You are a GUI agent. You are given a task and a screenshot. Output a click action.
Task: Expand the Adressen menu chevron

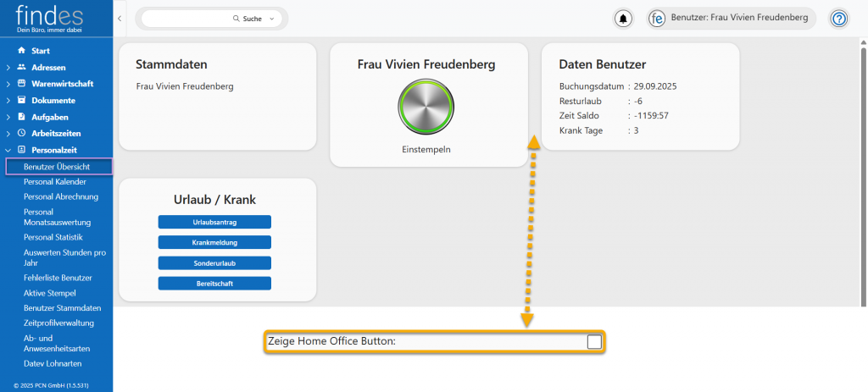[8, 68]
